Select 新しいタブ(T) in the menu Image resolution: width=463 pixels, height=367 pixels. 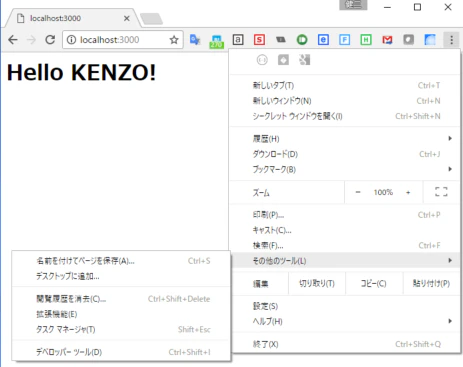click(345, 86)
